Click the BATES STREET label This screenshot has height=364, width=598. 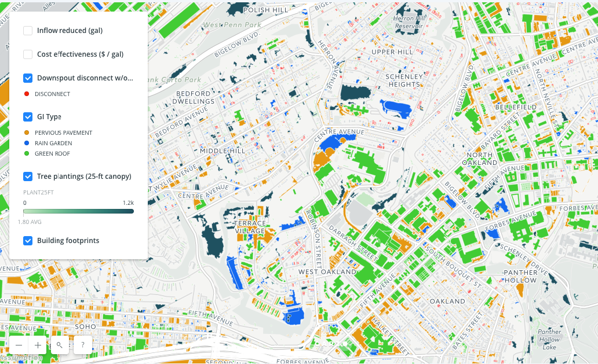pos(468,330)
